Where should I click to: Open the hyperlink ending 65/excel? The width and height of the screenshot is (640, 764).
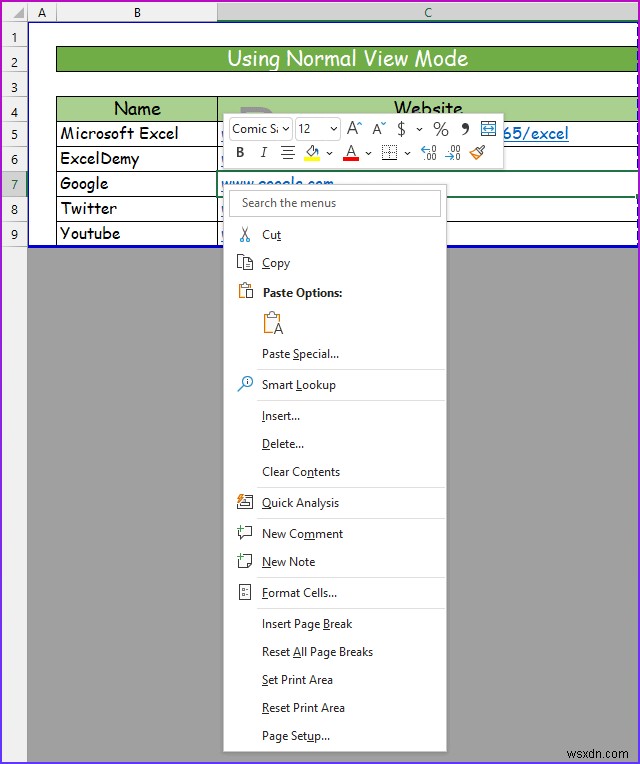535,134
